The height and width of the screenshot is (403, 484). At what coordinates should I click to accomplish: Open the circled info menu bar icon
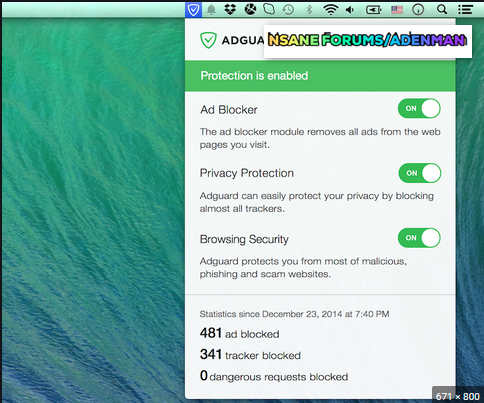(x=418, y=10)
